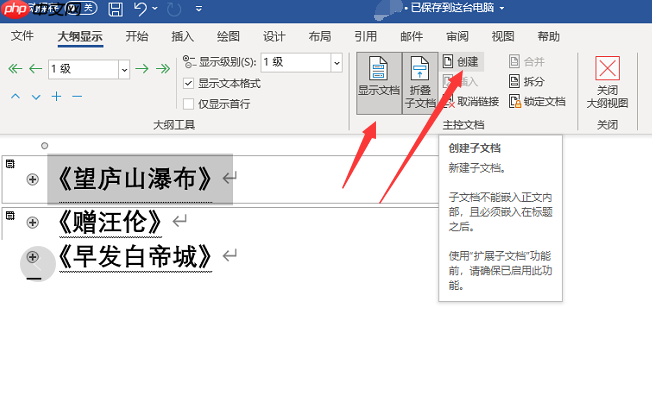Viewport: 652px width, 400px height.
Task: Open 绘图 tab
Action: (x=228, y=37)
